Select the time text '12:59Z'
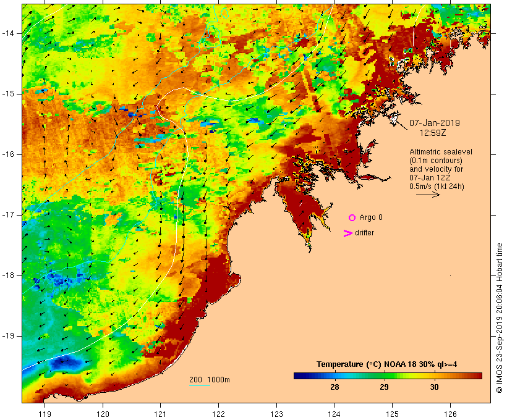Image resolution: width=507 pixels, height=420 pixels. (x=433, y=133)
